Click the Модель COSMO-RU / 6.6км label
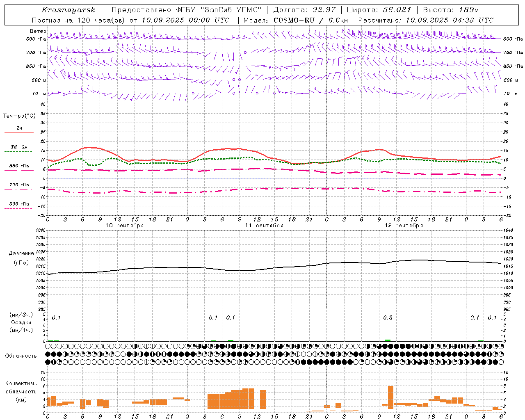 pos(296,20)
